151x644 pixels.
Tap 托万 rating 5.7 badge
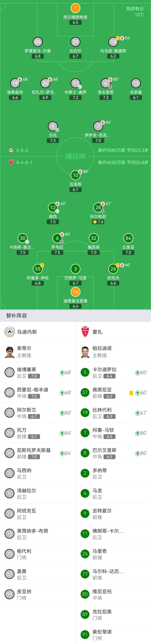click(34, 437)
